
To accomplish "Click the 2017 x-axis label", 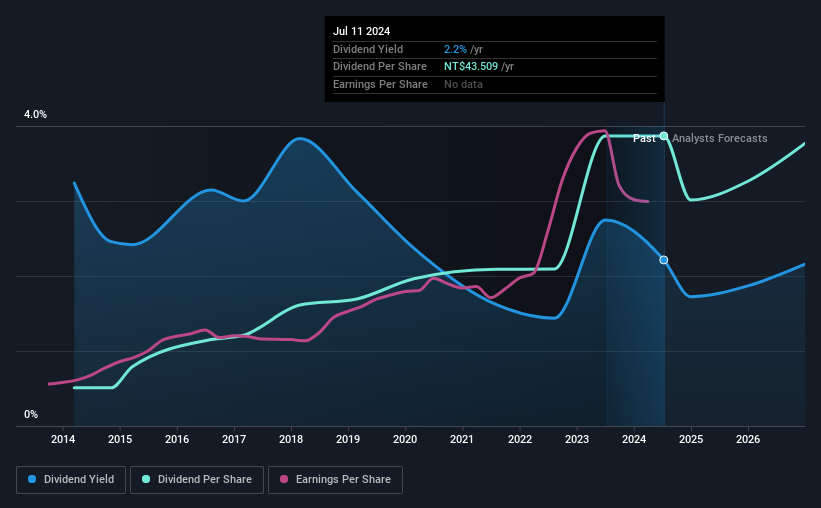I will (234, 439).
